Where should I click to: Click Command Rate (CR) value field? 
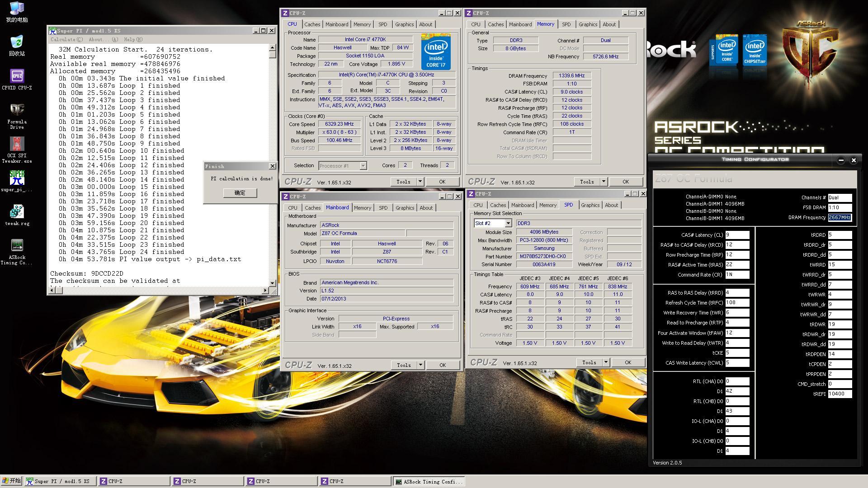[737, 275]
